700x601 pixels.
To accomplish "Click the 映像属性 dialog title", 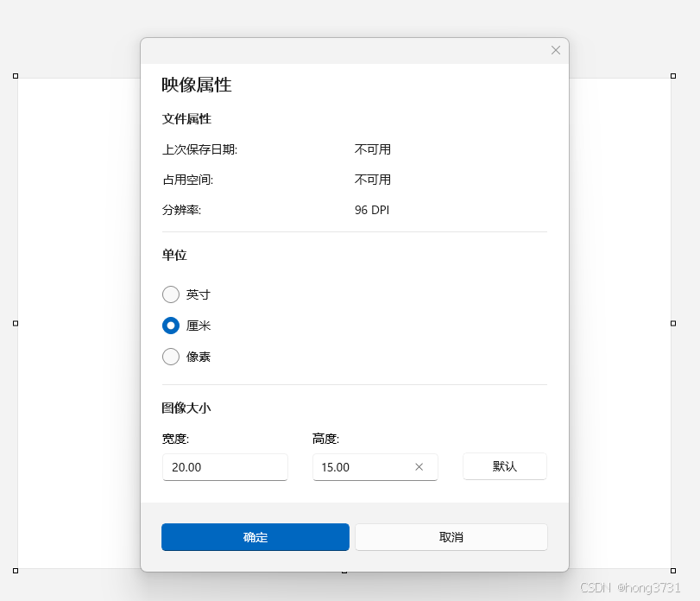I will click(197, 85).
